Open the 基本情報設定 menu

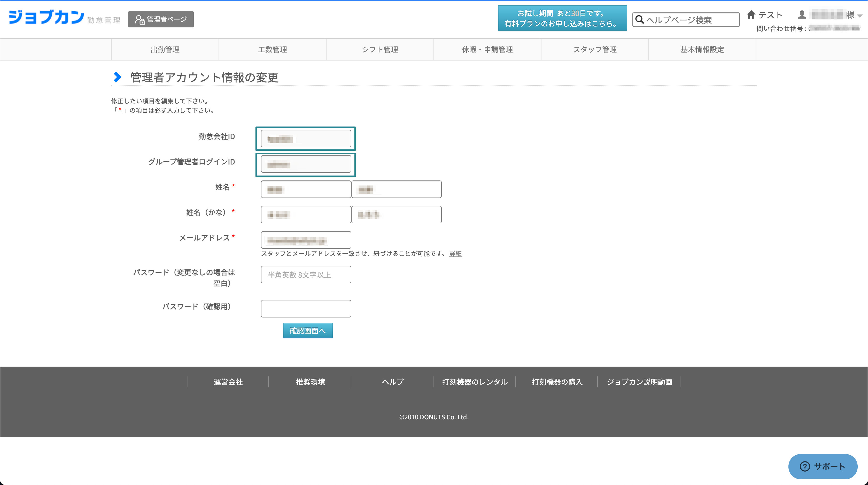pos(703,50)
